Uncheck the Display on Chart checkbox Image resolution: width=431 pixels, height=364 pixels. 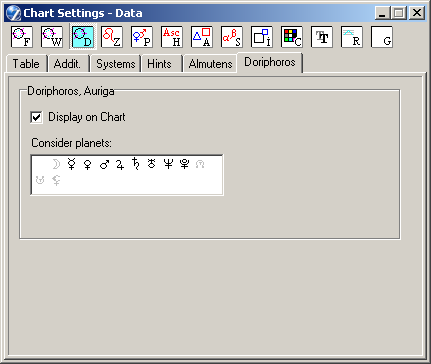(x=36, y=117)
